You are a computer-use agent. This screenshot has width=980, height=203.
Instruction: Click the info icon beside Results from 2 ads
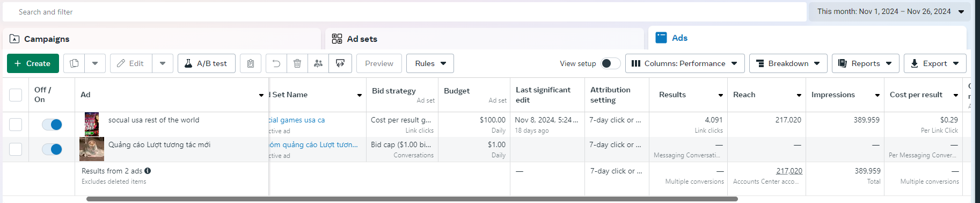pos(148,171)
